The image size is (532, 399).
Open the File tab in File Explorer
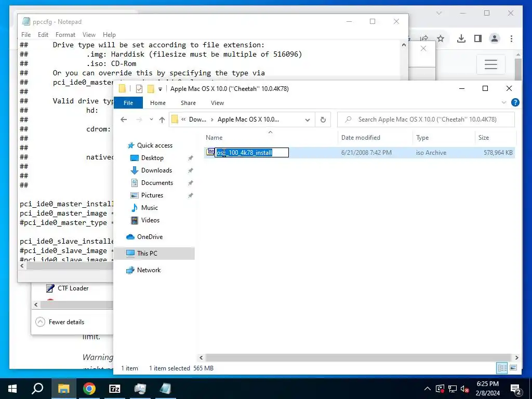click(x=128, y=103)
